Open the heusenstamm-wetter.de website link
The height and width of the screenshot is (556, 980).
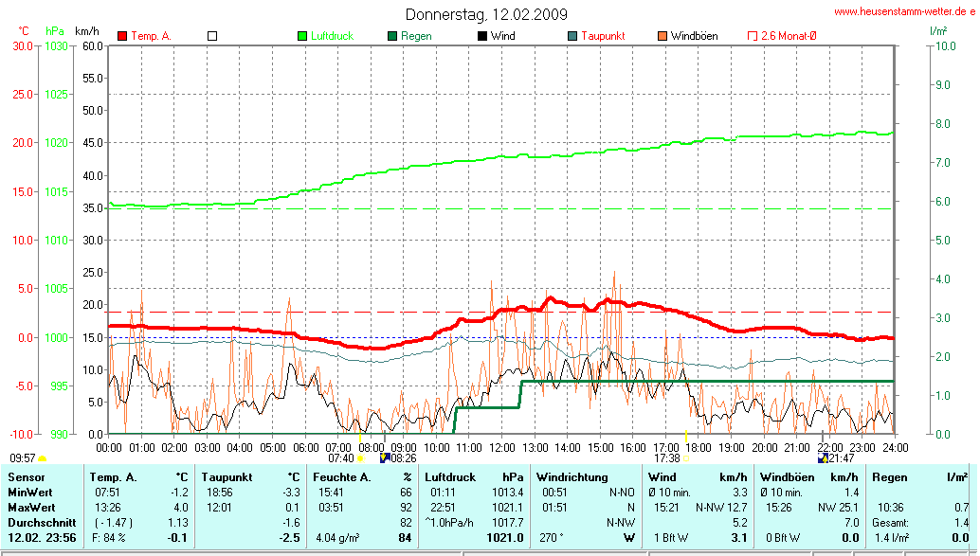point(904,11)
